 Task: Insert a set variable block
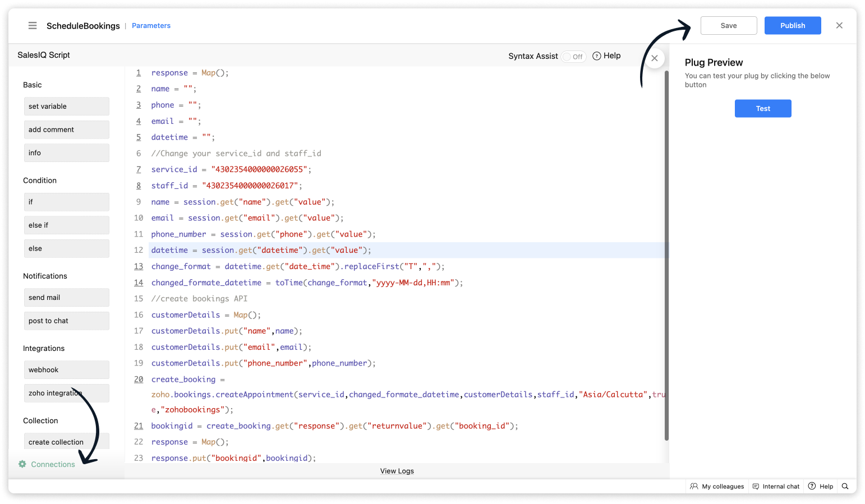pos(66,107)
